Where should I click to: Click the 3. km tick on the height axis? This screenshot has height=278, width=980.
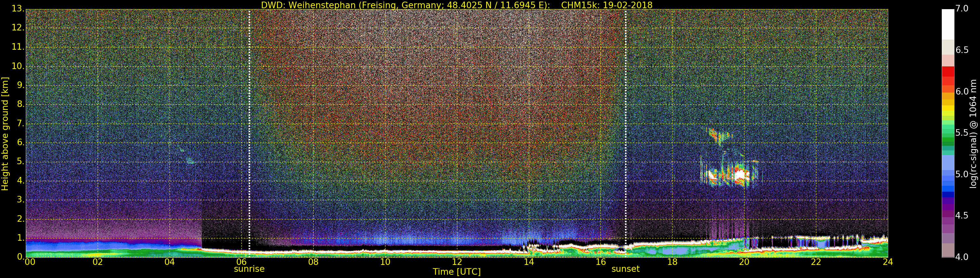coord(21,200)
